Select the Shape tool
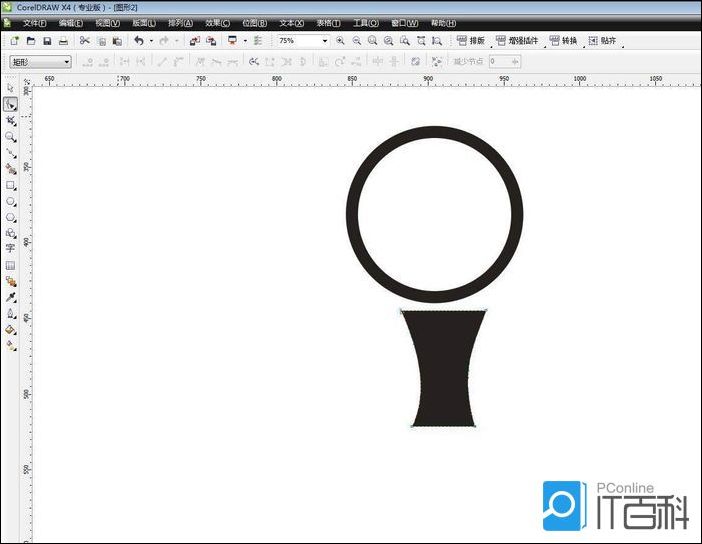702x544 pixels. click(x=10, y=104)
